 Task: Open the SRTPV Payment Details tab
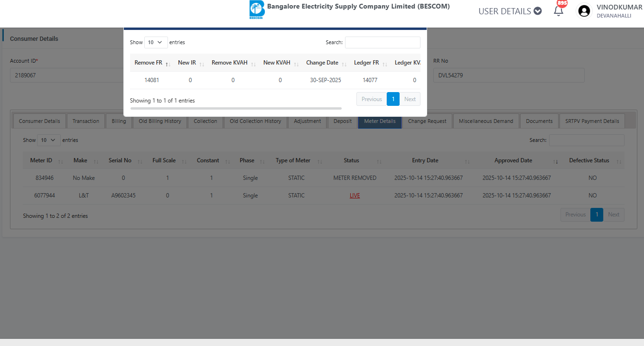point(592,121)
